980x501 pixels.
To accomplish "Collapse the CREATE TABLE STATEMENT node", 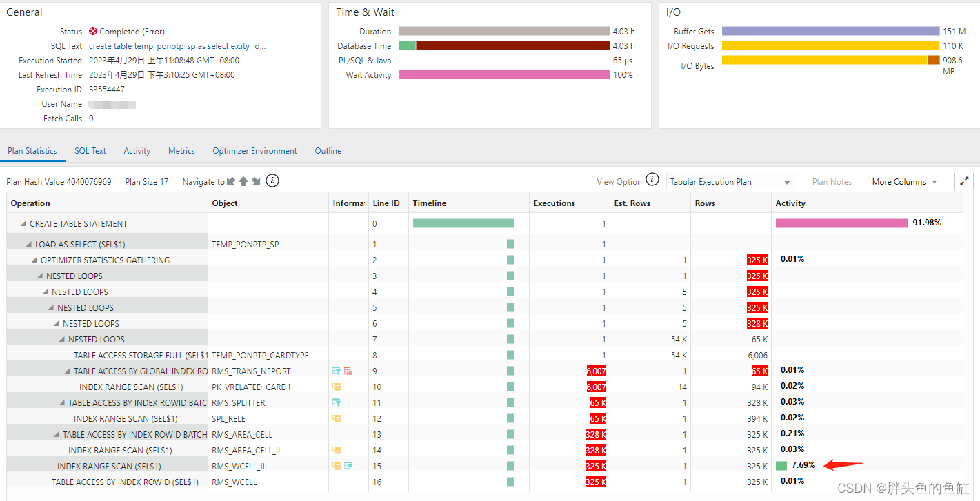I will 23,223.
